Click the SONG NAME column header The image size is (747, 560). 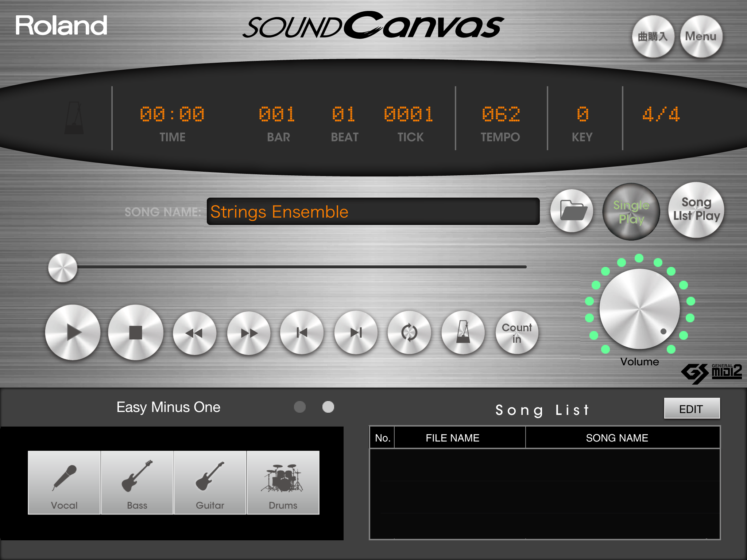(x=623, y=438)
